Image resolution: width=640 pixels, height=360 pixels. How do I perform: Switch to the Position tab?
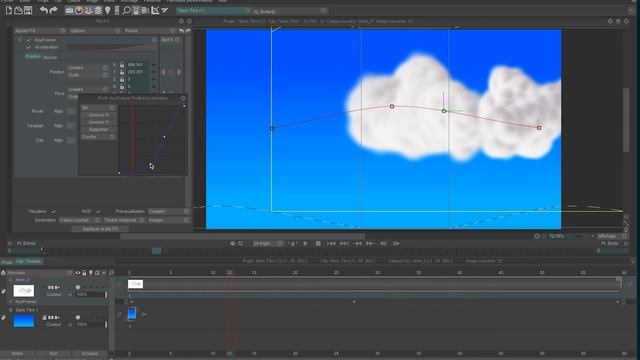click(x=33, y=57)
